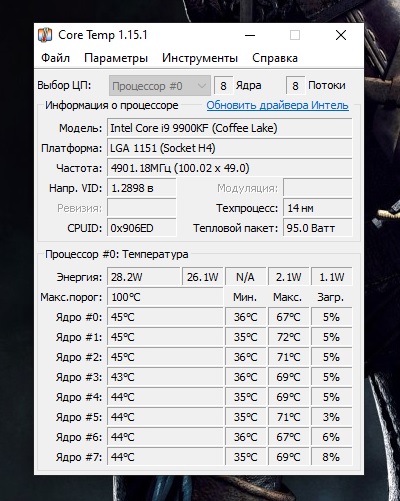
Task: Click the Ядро #4 load value 5%
Action: click(331, 397)
